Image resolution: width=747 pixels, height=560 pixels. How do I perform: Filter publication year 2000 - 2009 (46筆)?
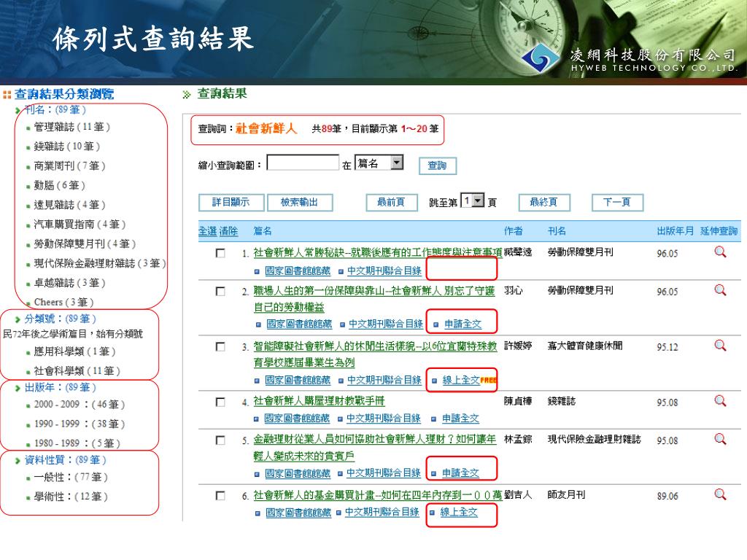pyautogui.click(x=79, y=404)
